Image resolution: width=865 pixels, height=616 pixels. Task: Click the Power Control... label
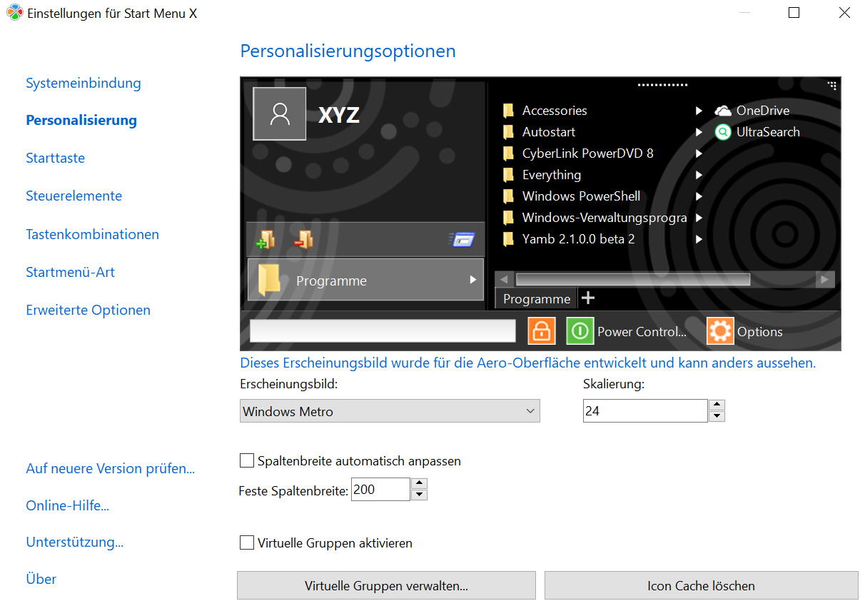(642, 332)
